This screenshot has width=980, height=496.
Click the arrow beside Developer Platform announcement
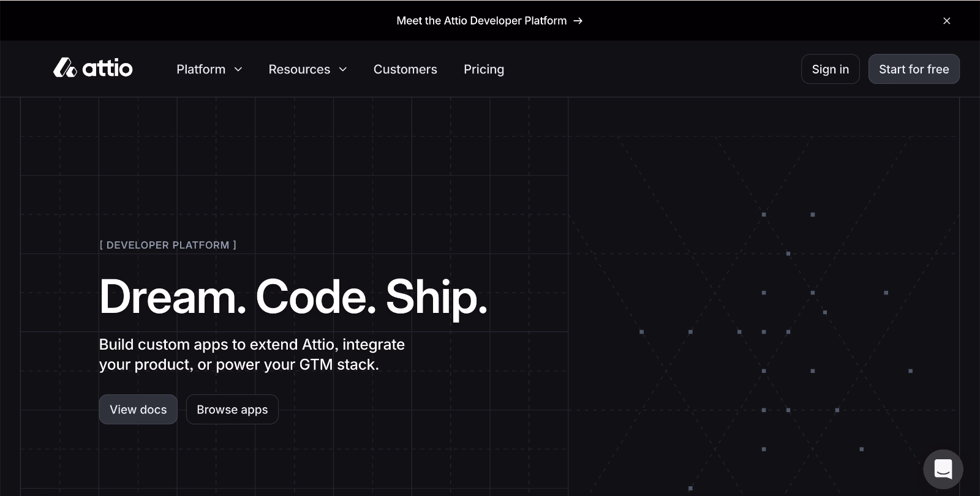pos(578,21)
